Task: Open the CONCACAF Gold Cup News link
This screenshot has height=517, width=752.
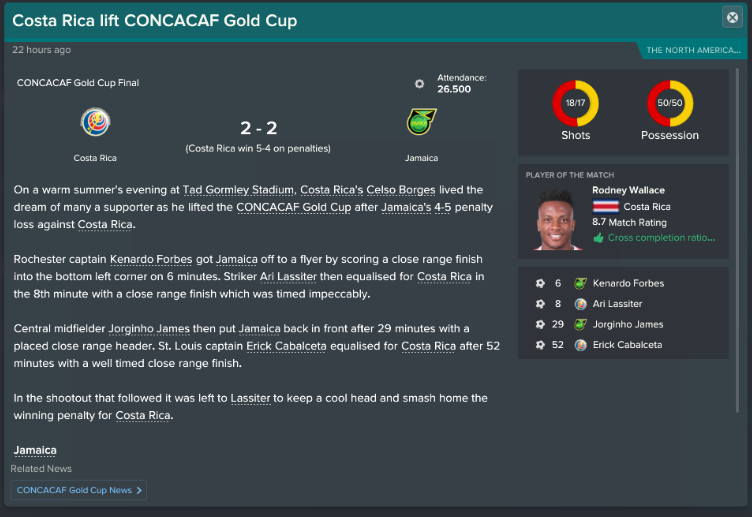Action: tap(74, 490)
